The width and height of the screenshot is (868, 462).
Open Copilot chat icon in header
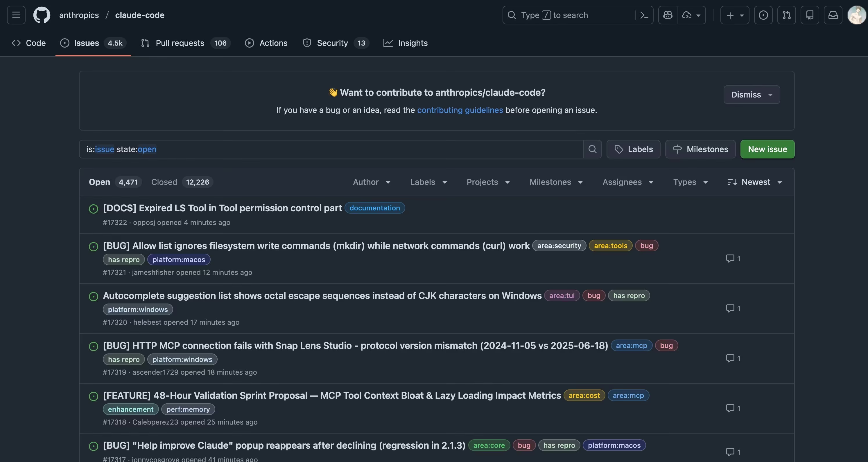point(668,15)
